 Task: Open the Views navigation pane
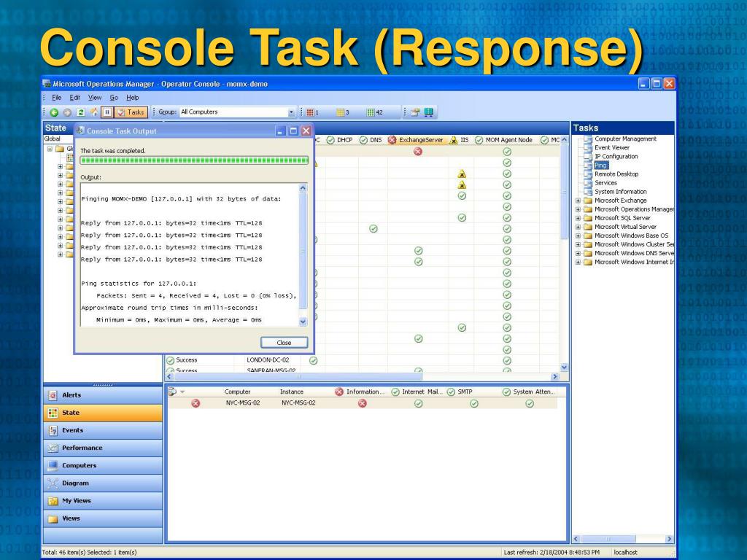pos(103,518)
